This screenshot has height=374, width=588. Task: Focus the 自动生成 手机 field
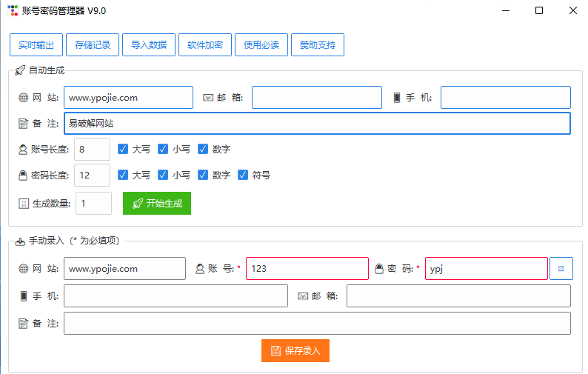tap(506, 98)
